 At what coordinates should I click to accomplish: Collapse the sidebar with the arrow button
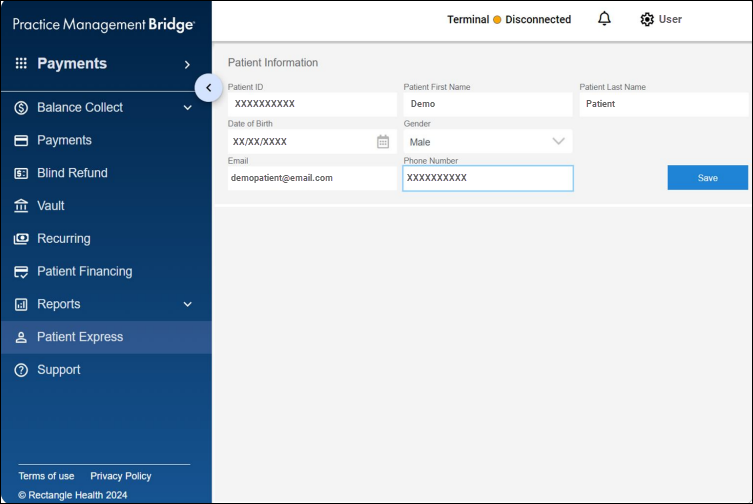click(208, 88)
